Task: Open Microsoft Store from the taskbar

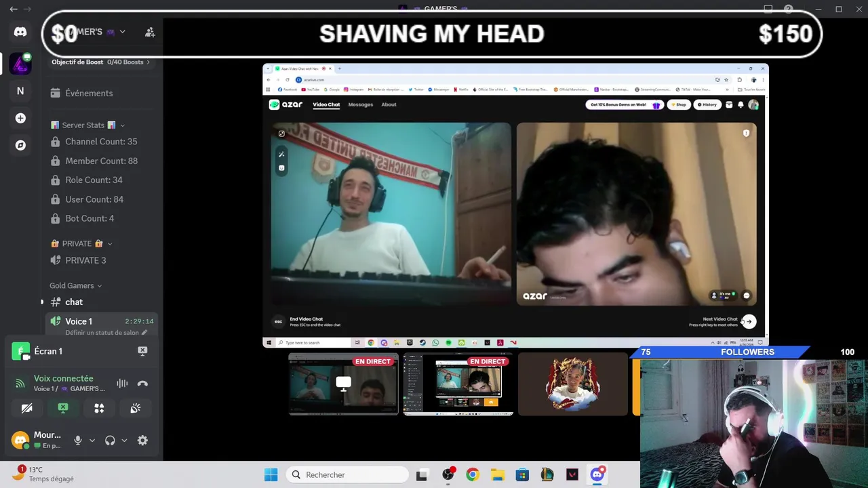Action: pyautogui.click(x=522, y=474)
